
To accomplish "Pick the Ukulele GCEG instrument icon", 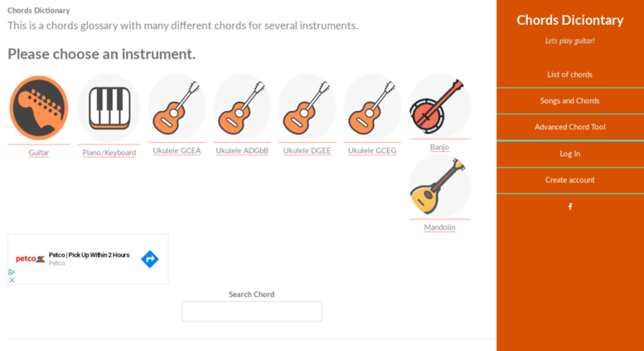I will 372,107.
